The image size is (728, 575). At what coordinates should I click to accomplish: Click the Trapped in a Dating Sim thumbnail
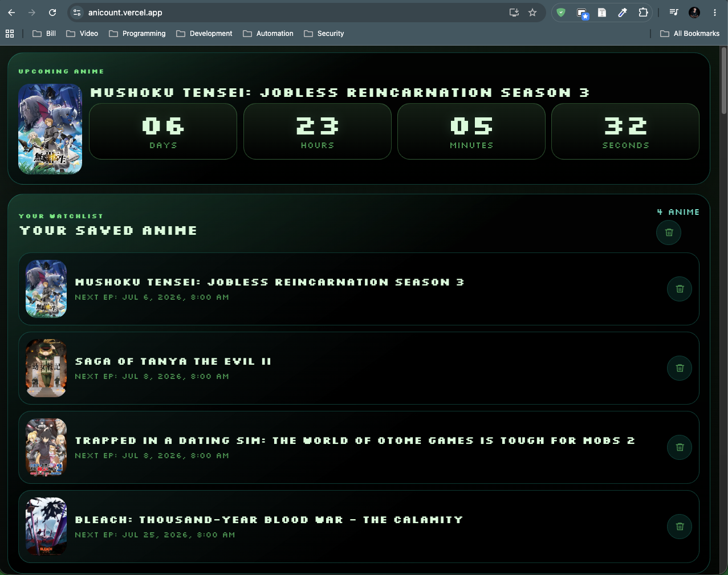click(x=46, y=447)
